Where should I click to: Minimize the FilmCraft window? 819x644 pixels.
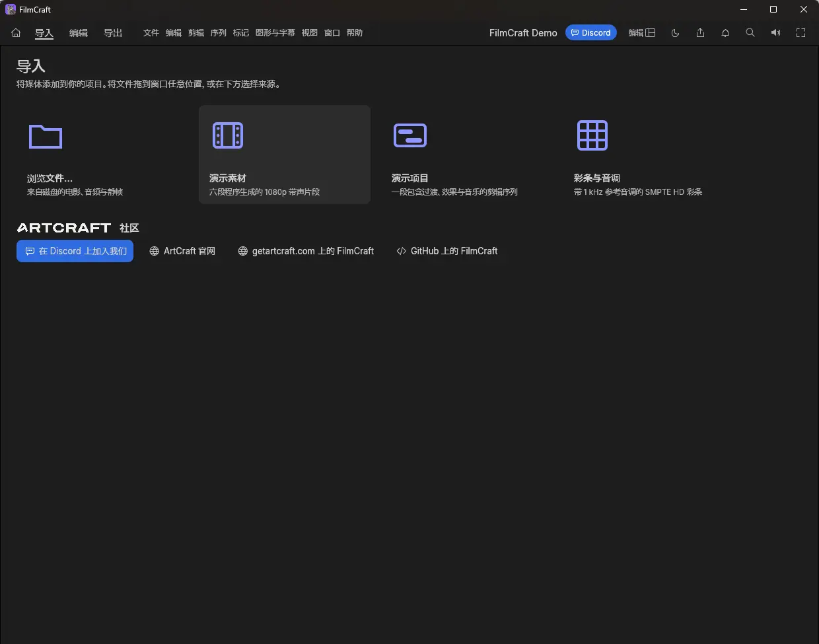click(743, 9)
